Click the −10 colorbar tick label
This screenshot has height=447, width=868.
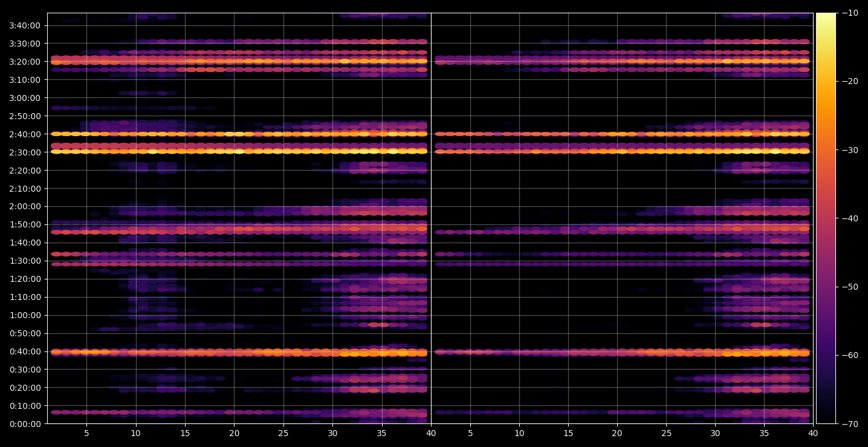coord(850,13)
